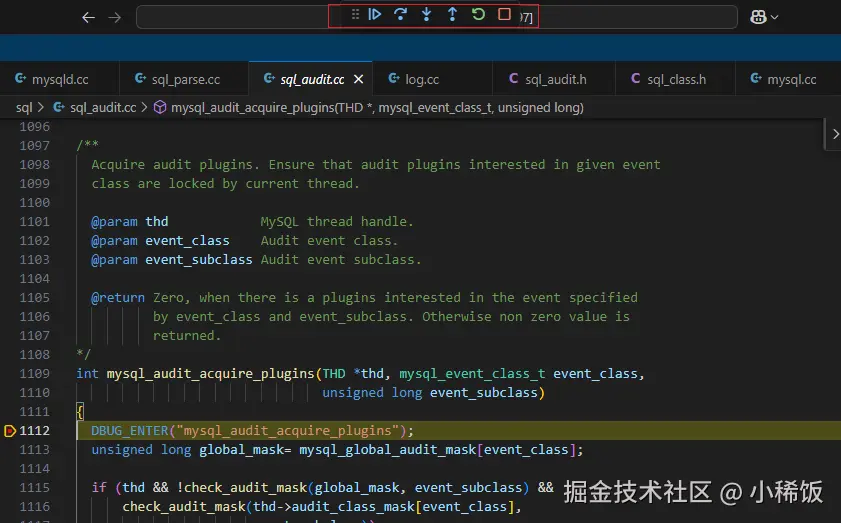Expand the right side panel chevron
This screenshot has height=523, width=841.
pyautogui.click(x=834, y=133)
